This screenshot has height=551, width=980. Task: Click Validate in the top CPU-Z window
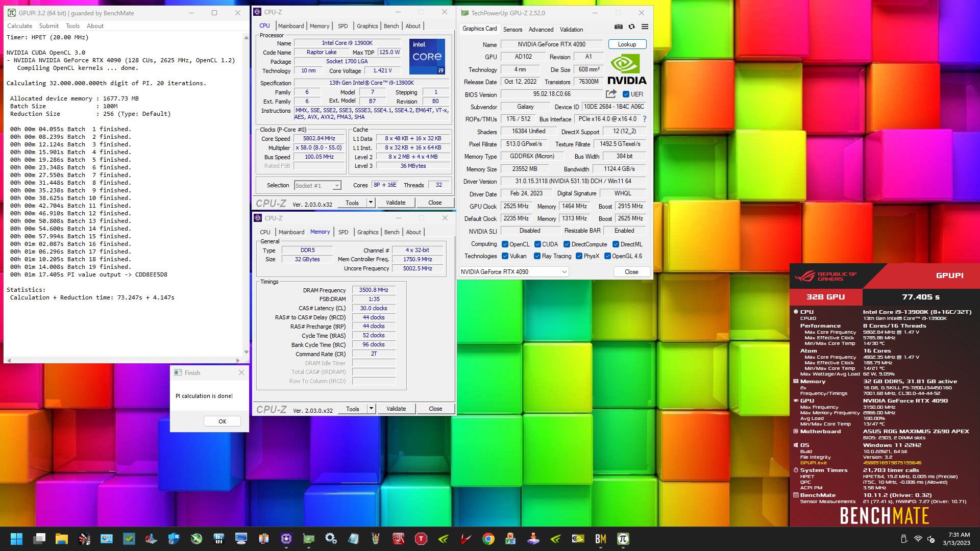click(x=396, y=203)
